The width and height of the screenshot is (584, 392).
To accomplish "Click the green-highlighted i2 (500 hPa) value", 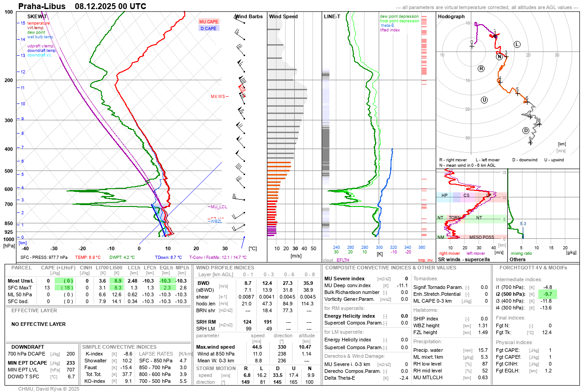I will coord(547,294).
